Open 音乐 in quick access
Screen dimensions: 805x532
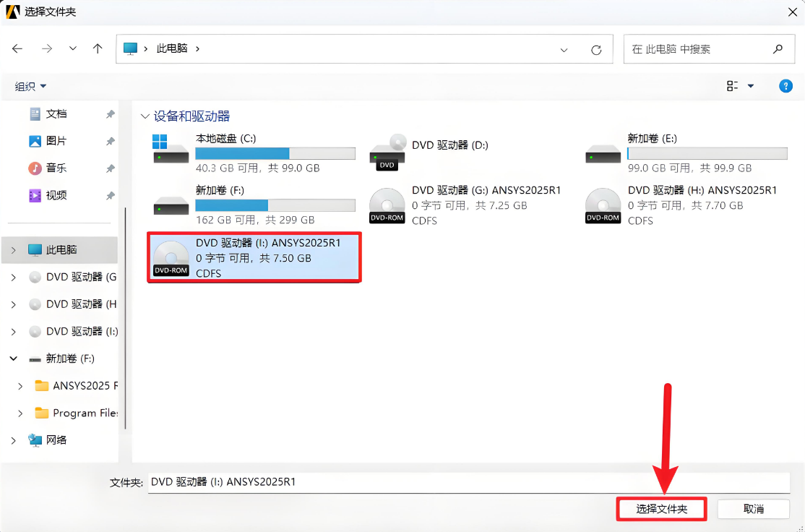click(56, 168)
